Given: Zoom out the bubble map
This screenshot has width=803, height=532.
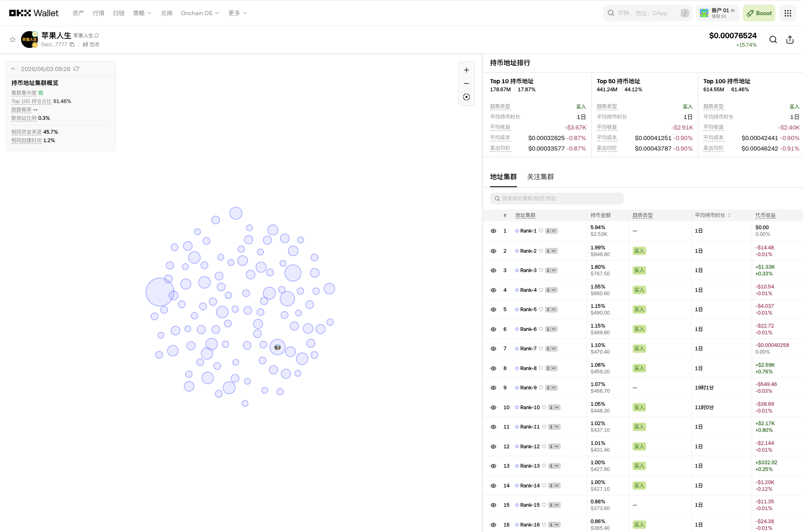Looking at the screenshot, I should pyautogui.click(x=466, y=84).
